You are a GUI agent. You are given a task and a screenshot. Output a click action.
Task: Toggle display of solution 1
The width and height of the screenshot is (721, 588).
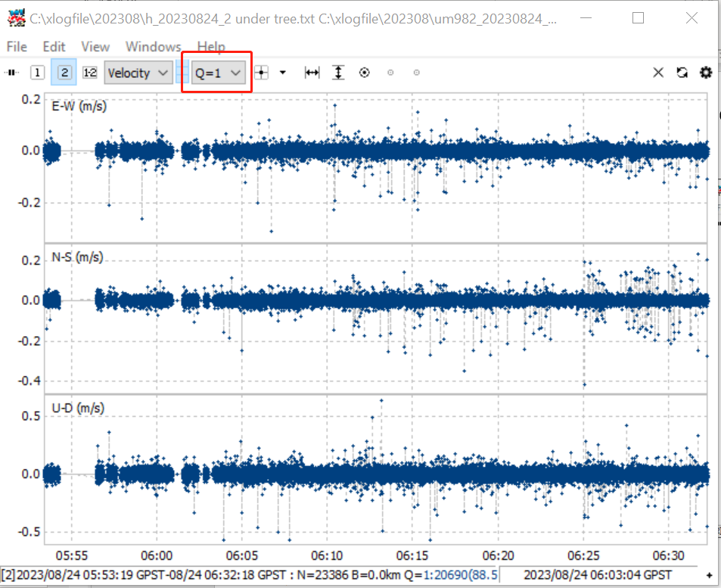point(37,73)
